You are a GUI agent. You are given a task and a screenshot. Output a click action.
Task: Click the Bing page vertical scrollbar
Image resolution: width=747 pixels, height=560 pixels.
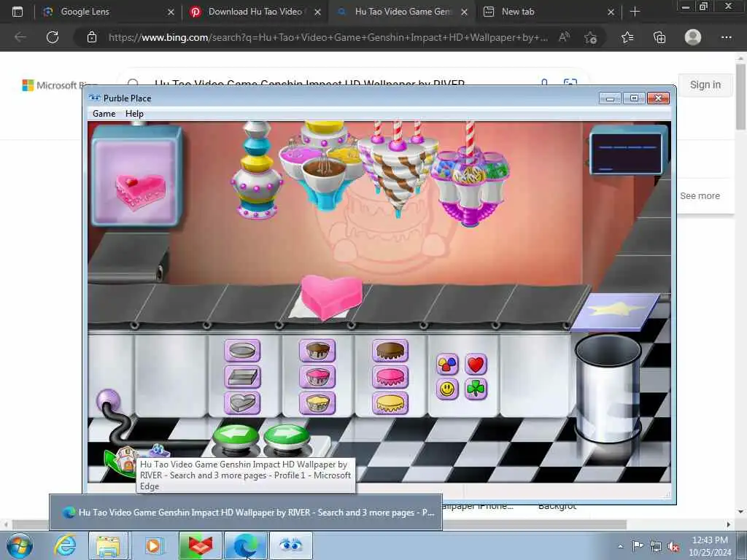tap(741, 96)
